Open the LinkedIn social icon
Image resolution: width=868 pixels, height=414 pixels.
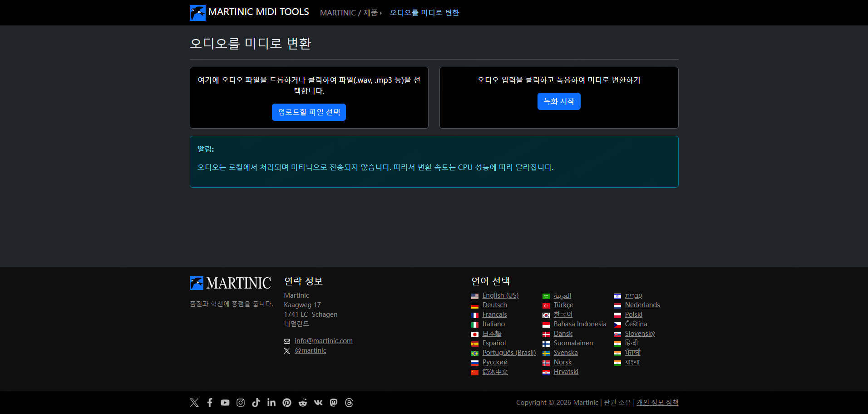tap(271, 403)
